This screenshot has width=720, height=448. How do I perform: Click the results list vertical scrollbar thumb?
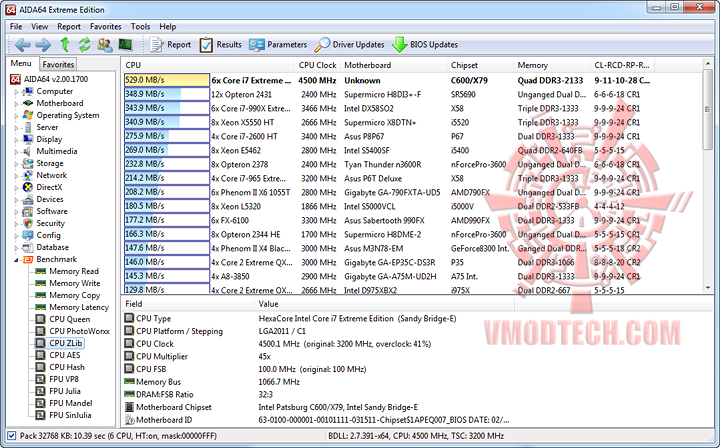pyautogui.click(x=707, y=109)
